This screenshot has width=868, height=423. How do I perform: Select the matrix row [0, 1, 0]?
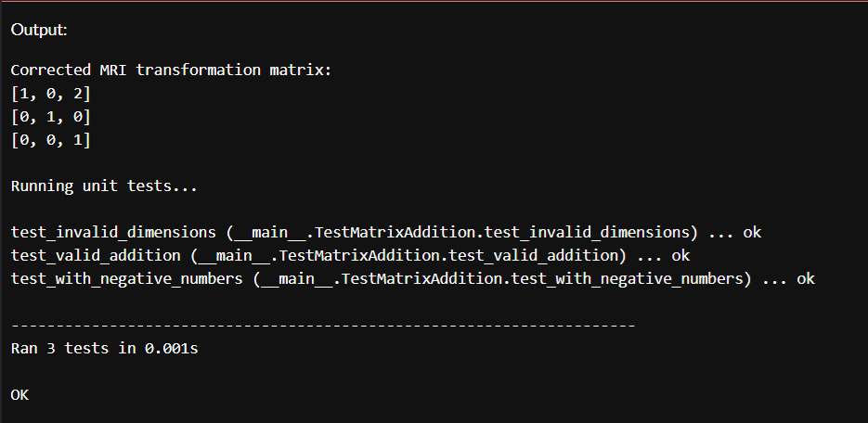[50, 117]
